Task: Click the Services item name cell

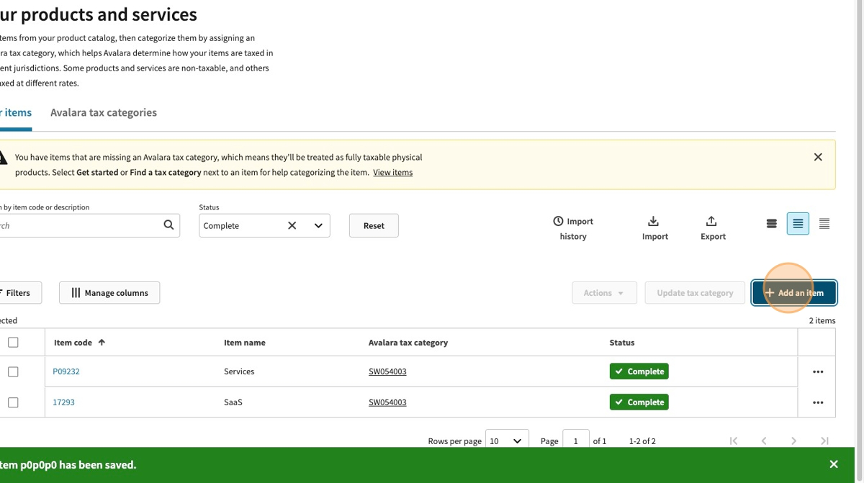Action: click(239, 372)
